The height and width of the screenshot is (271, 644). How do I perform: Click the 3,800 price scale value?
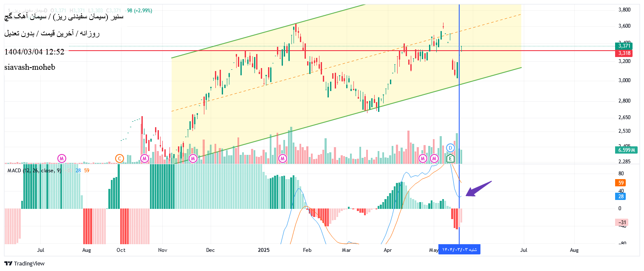[624, 9]
